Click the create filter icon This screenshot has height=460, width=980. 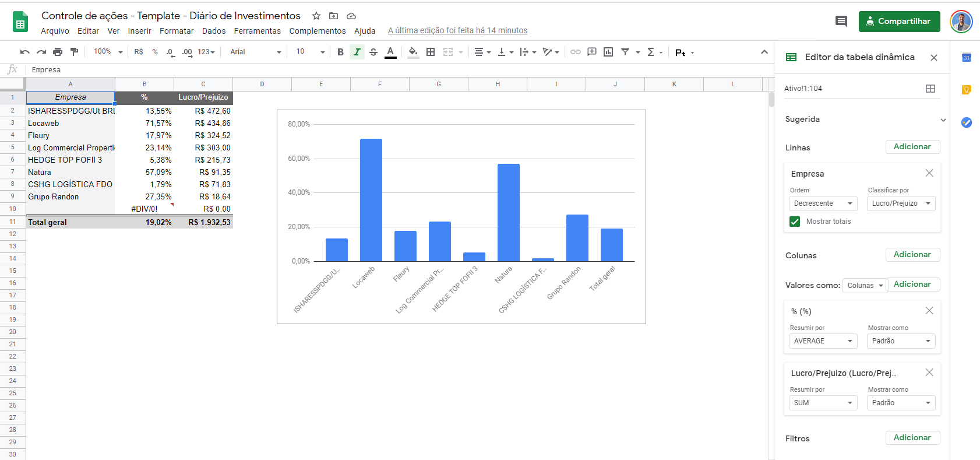[x=625, y=52]
